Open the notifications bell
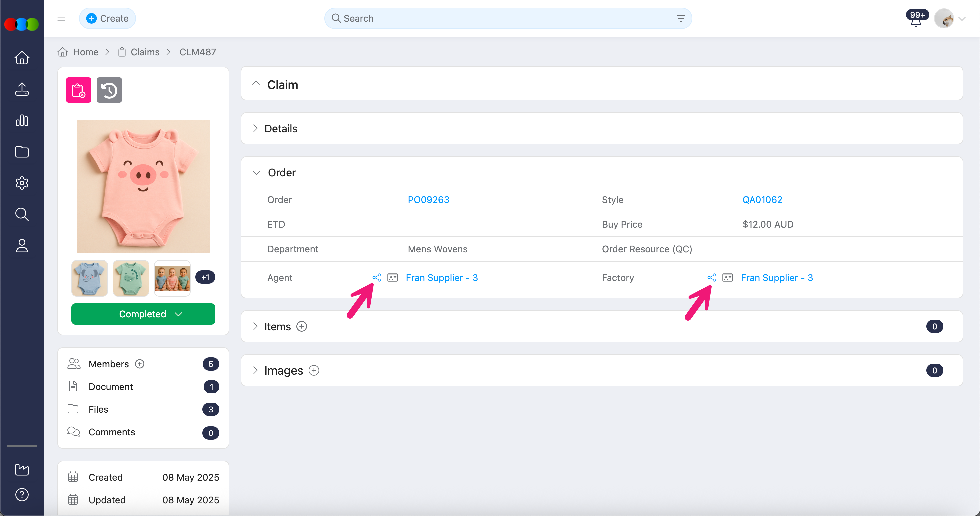980x516 pixels. (916, 20)
